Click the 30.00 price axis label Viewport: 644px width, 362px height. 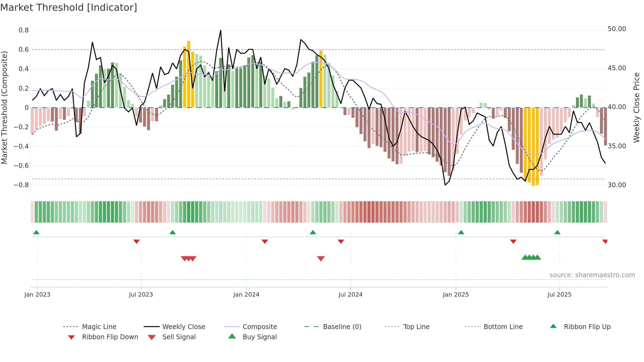[617, 185]
